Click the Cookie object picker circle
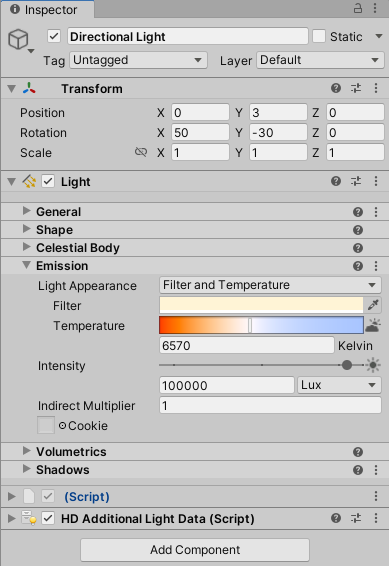Image resolution: width=389 pixels, height=566 pixels. coord(62,426)
